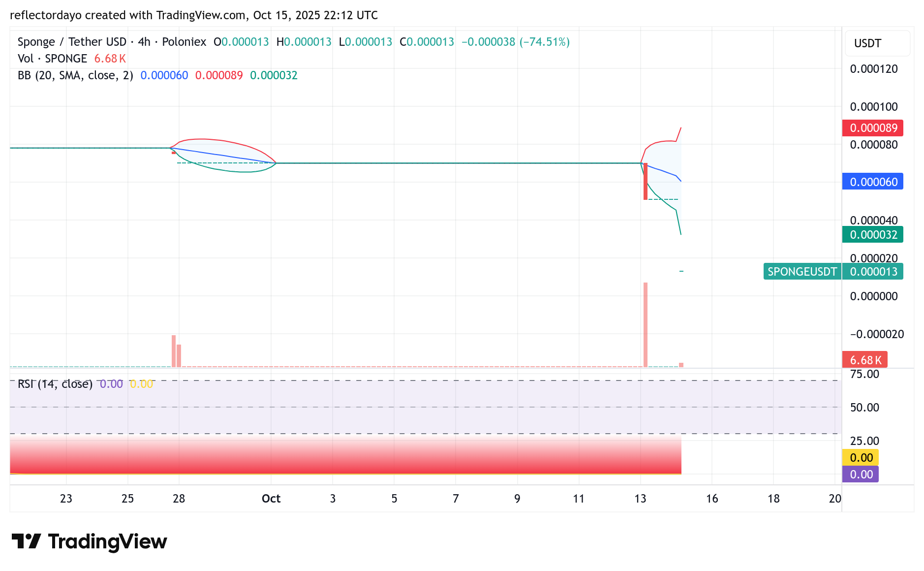Click the green 0.000032 BB legend value

point(274,75)
